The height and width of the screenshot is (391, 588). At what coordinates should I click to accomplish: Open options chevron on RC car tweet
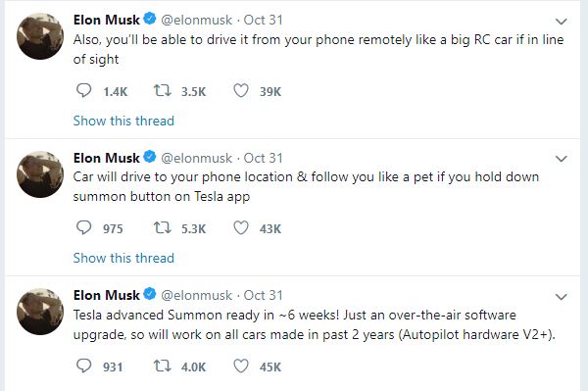(x=561, y=22)
